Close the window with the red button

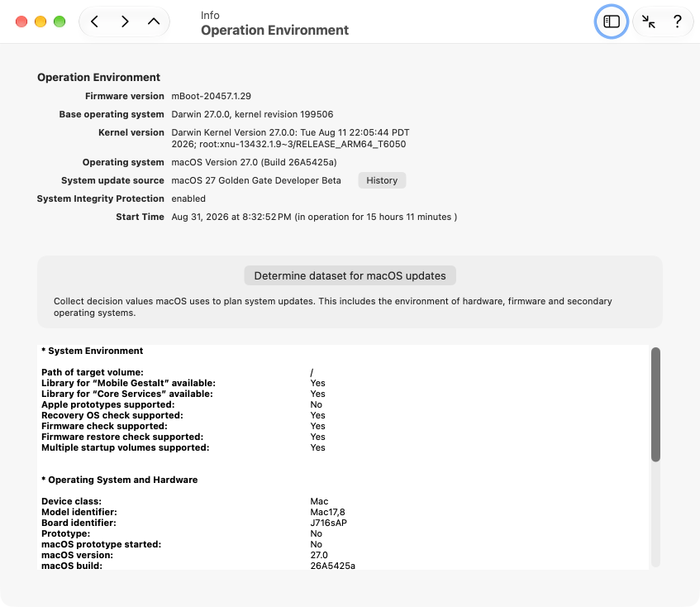point(21,22)
